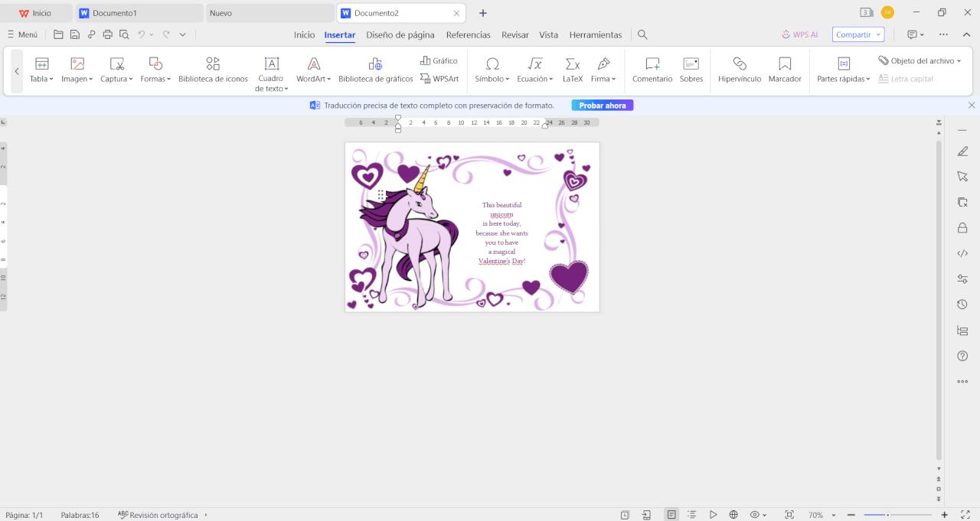Click the Probar ahora button
980x521 pixels.
pyautogui.click(x=602, y=106)
